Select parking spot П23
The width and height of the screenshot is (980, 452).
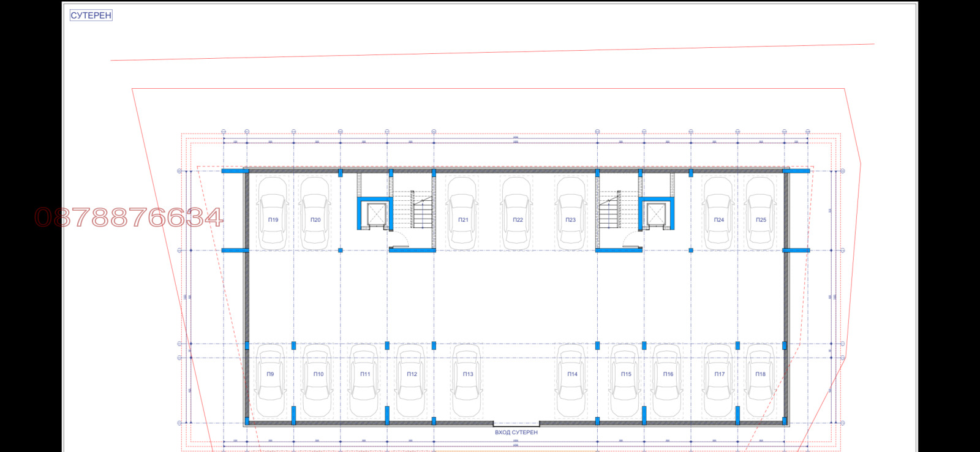coord(571,214)
